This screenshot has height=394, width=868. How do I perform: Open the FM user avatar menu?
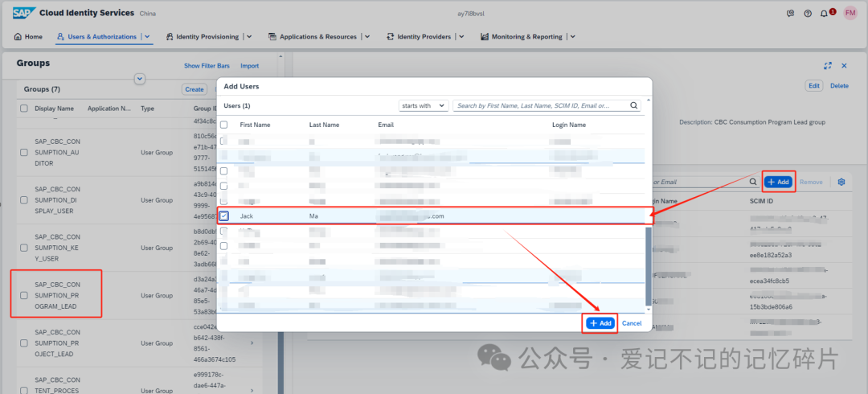850,13
